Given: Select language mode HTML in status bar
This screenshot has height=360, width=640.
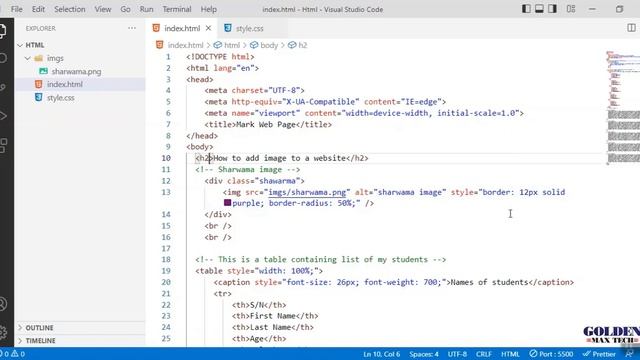Looking at the screenshot, I should coord(510,354).
